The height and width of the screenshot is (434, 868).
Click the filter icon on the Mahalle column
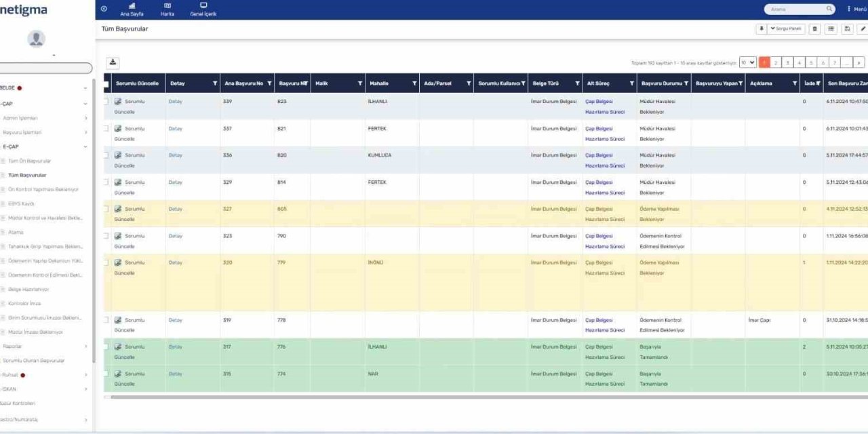[414, 83]
